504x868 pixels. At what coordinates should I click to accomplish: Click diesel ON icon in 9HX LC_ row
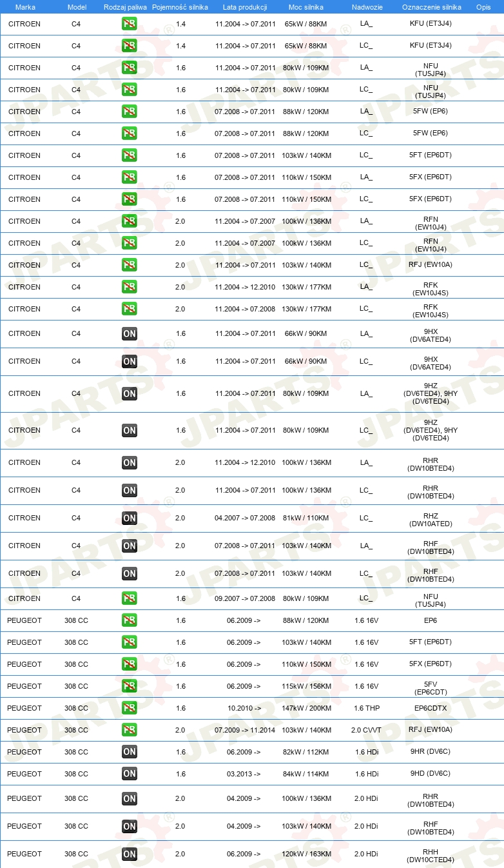coord(129,362)
